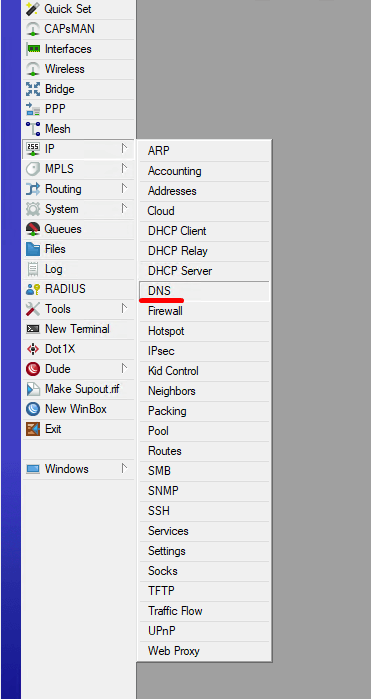Click the Mesh nodes icon
Viewport: 371px width, 699px height.
point(33,129)
